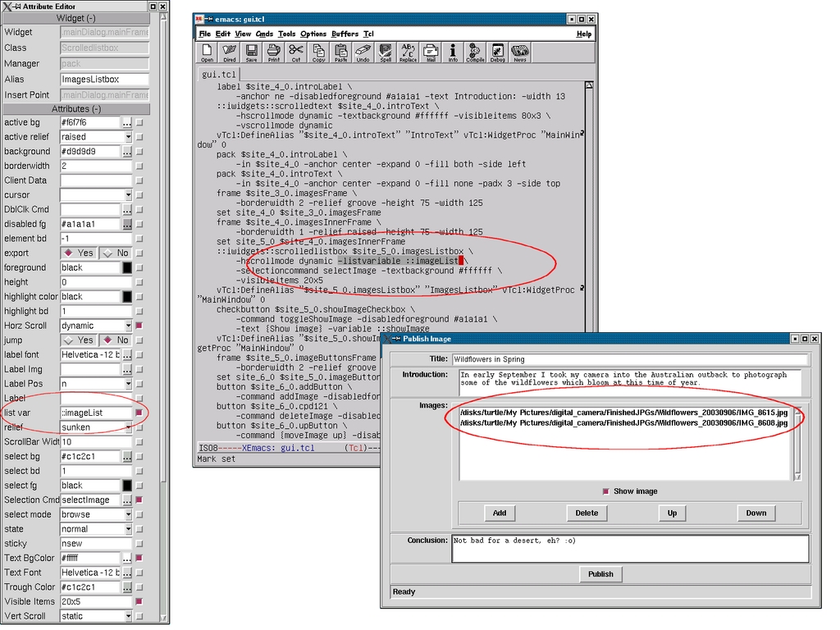Toggle the Show image checkbox
The width and height of the screenshot is (840, 630).
(606, 491)
